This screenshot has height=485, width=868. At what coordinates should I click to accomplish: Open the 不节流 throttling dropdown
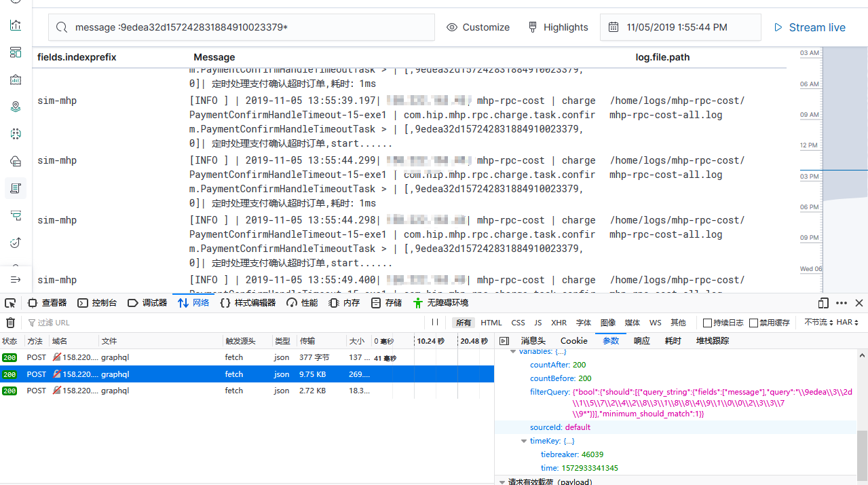point(818,323)
